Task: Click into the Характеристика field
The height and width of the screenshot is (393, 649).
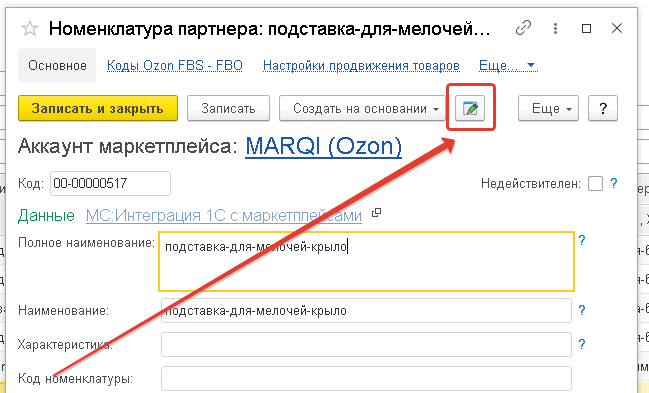Action: pyautogui.click(x=366, y=344)
